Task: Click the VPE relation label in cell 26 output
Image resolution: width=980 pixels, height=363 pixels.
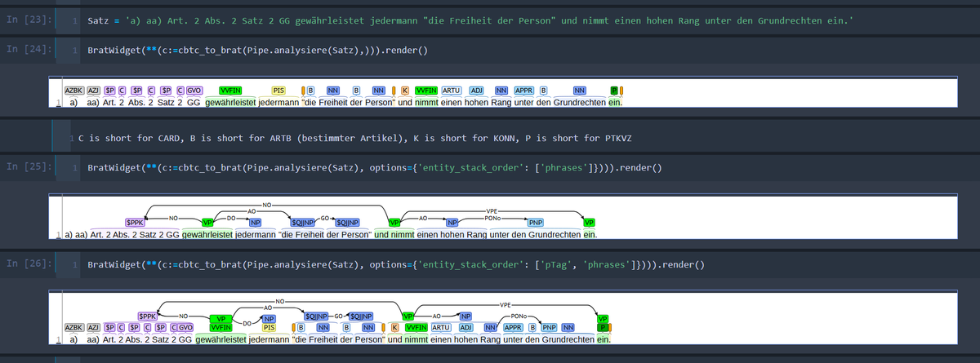Action: click(505, 304)
